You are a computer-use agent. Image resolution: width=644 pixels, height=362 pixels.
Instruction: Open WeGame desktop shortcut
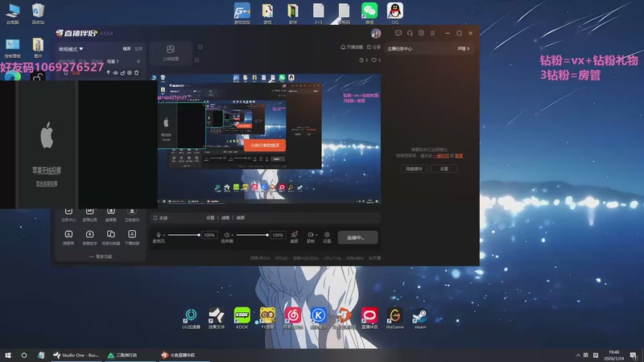394,319
